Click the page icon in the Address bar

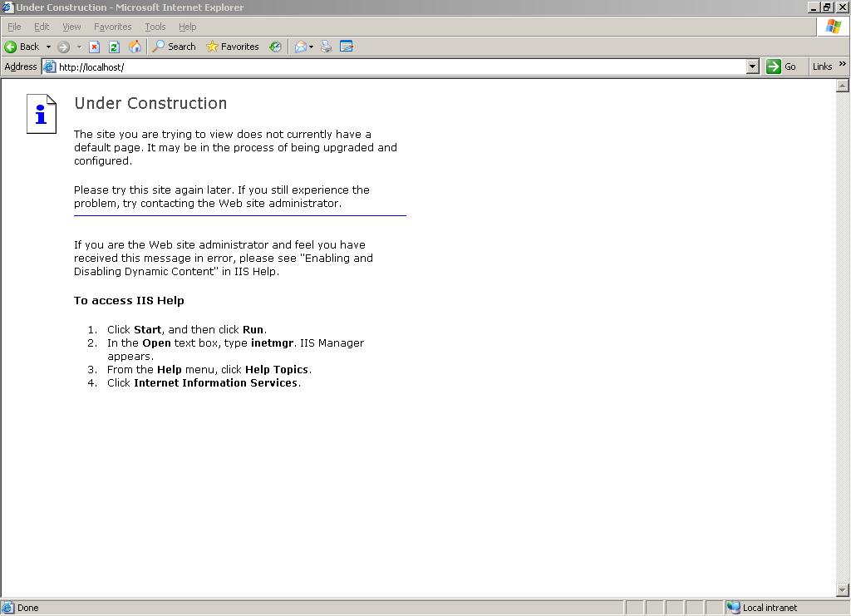(48, 67)
